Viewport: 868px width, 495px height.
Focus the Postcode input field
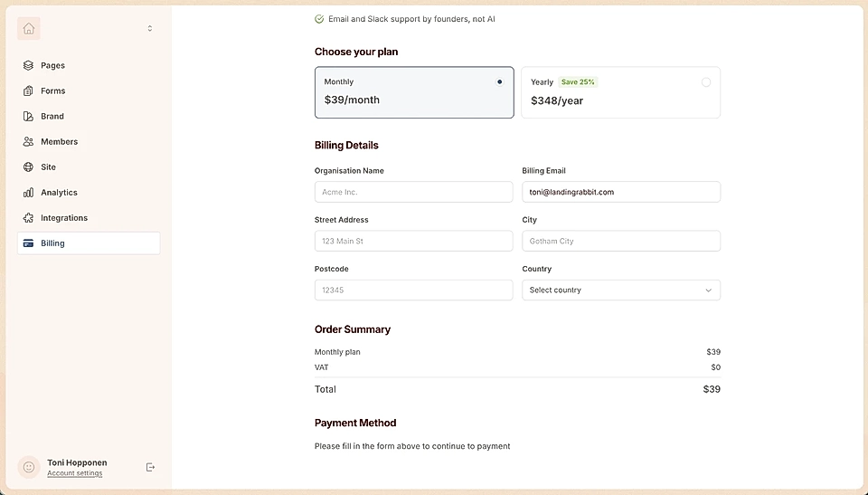pyautogui.click(x=413, y=290)
